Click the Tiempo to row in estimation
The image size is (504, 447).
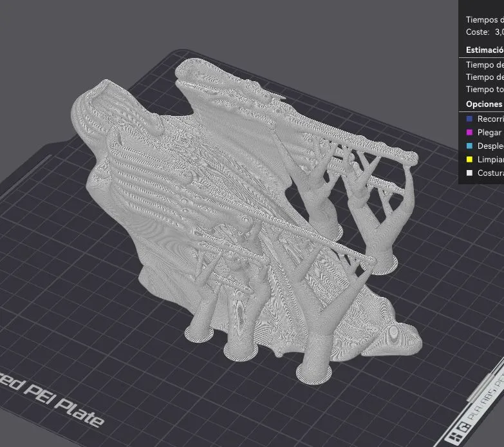coord(485,89)
